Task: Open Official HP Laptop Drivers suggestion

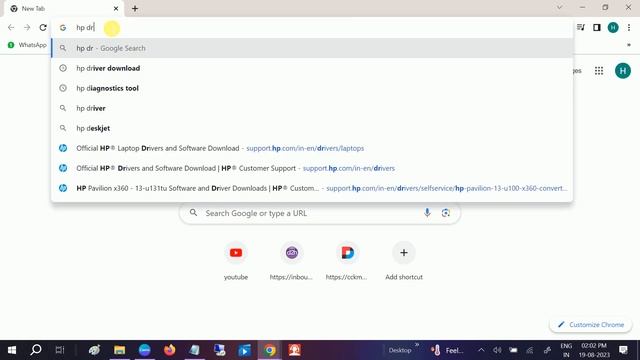Action: click(x=312, y=148)
